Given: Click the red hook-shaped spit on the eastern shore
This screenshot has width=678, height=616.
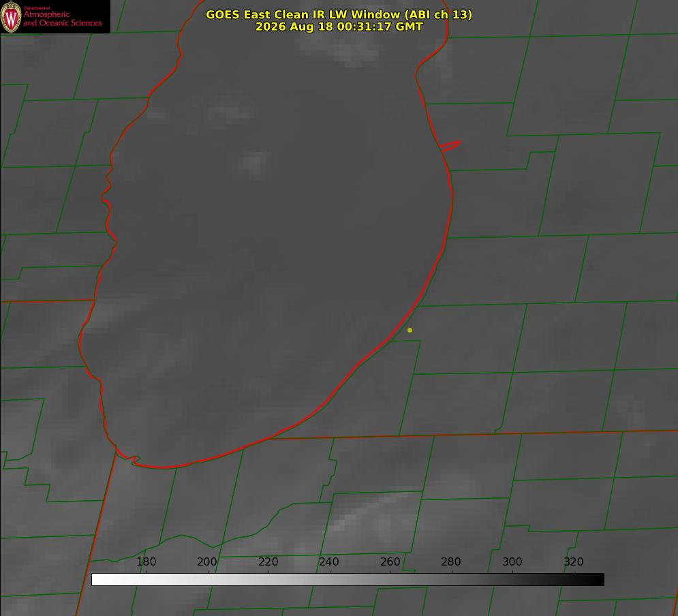Looking at the screenshot, I should tap(450, 146).
